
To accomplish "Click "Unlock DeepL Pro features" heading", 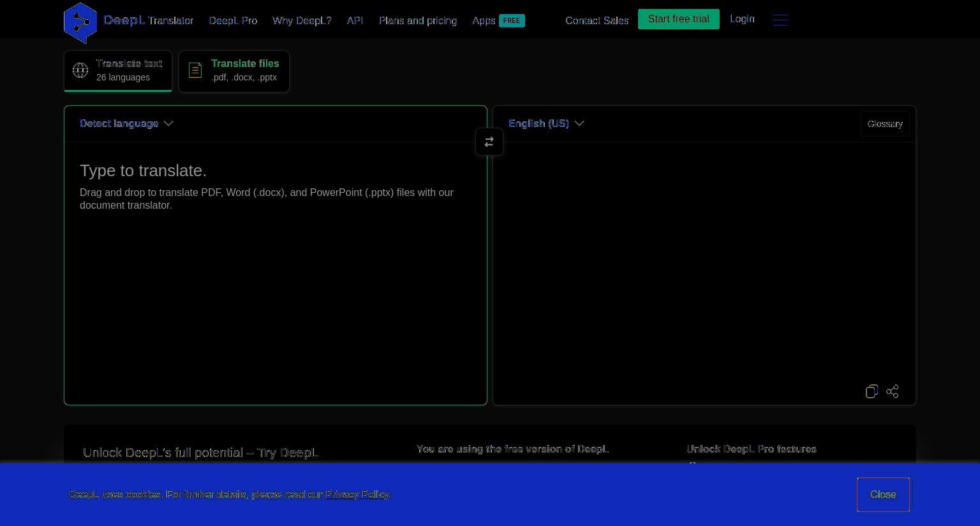I will pyautogui.click(x=752, y=449).
